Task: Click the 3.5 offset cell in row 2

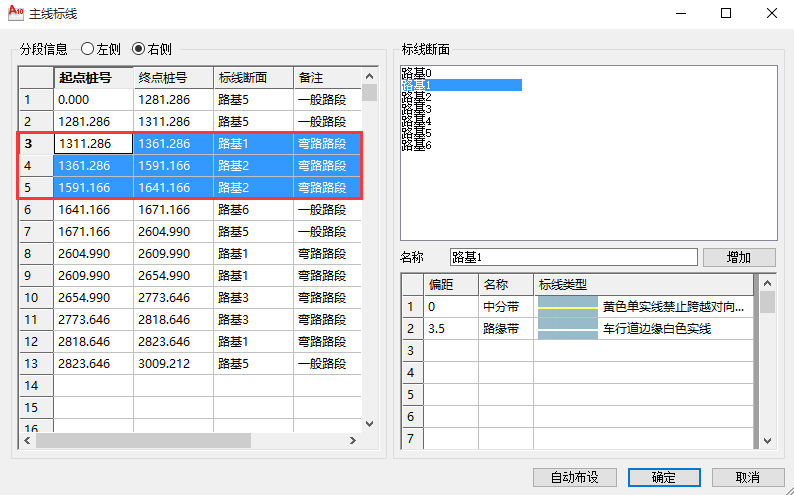Action: [x=450, y=328]
